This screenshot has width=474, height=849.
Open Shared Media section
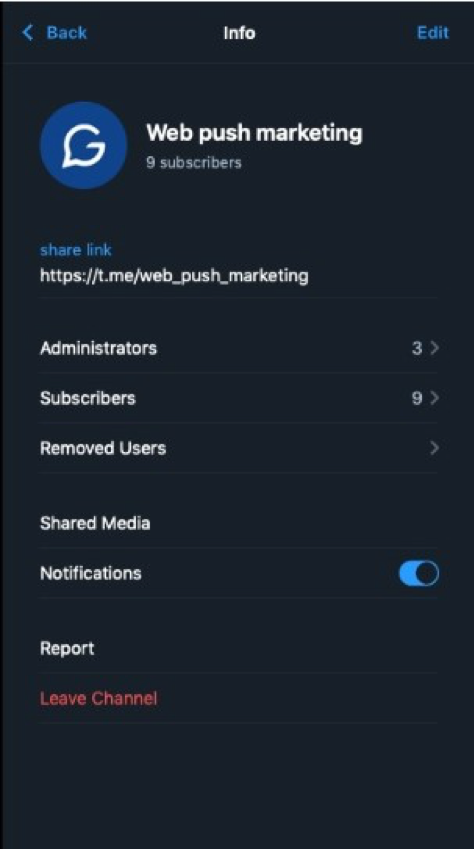click(x=238, y=524)
